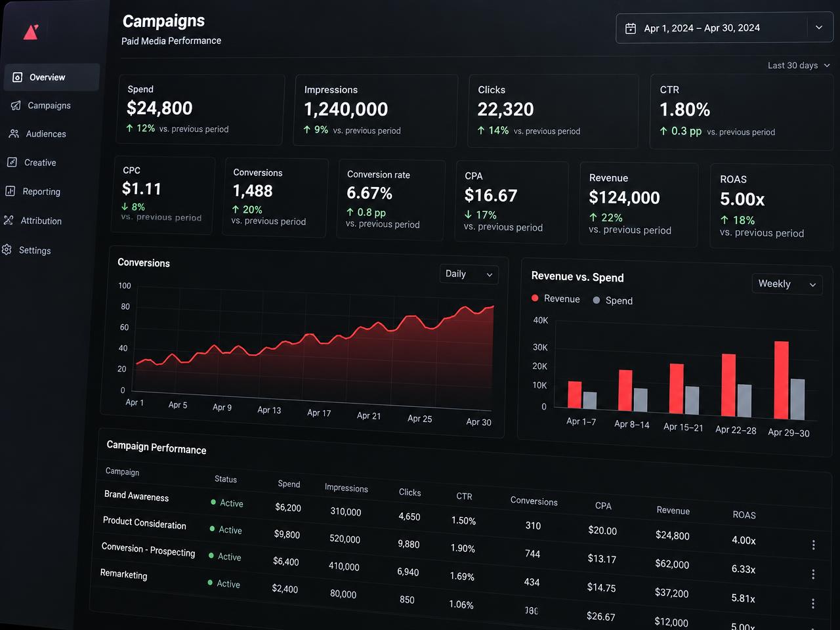Open the Daily interval dropdown
840x630 pixels.
tap(469, 274)
